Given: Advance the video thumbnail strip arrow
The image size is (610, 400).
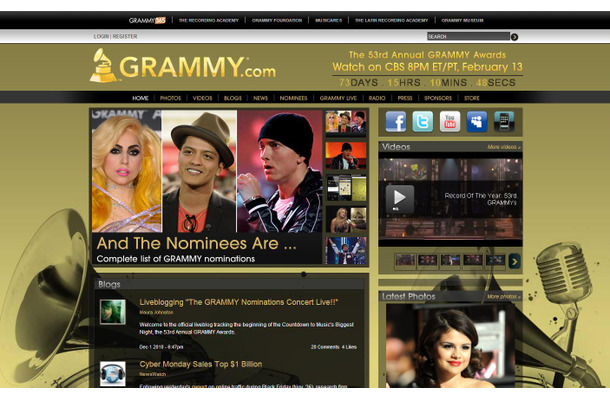Looking at the screenshot, I should coord(514,261).
